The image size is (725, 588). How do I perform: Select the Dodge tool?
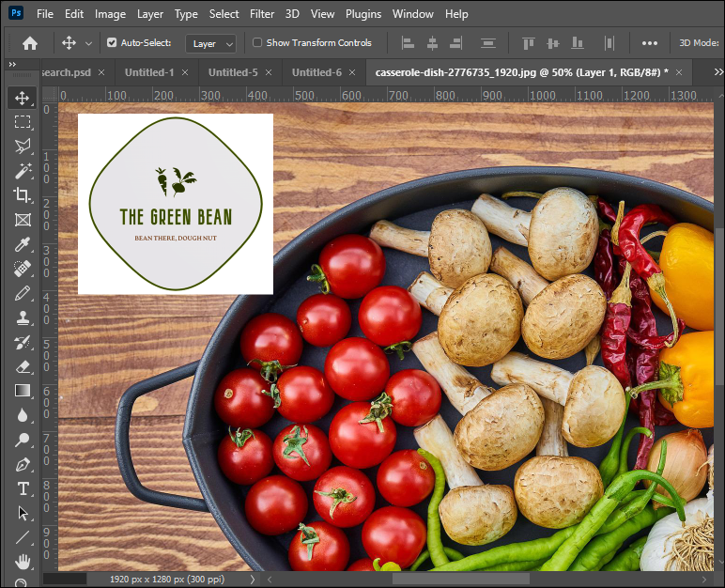pyautogui.click(x=22, y=440)
